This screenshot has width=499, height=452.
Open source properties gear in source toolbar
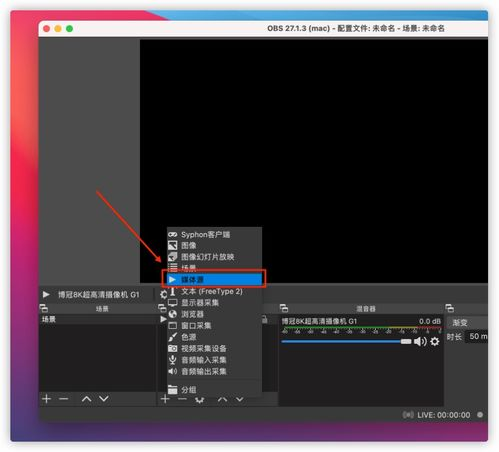163,294
